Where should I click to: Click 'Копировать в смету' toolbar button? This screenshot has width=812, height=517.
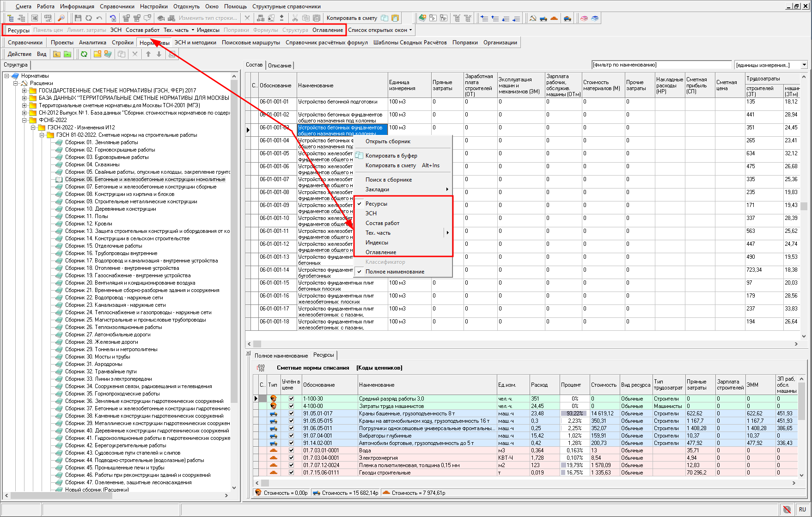pyautogui.click(x=352, y=18)
